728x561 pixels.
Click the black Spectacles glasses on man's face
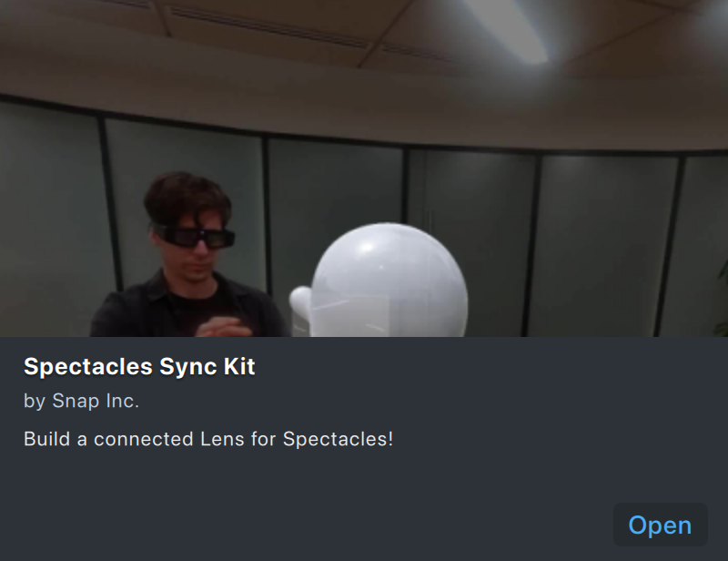click(x=194, y=237)
